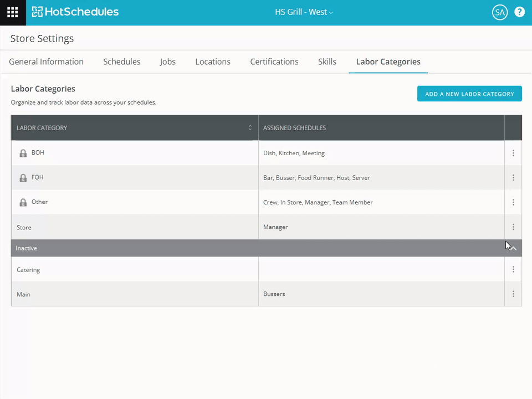Switch to the Schedules tab
This screenshot has width=532, height=399.
122,62
